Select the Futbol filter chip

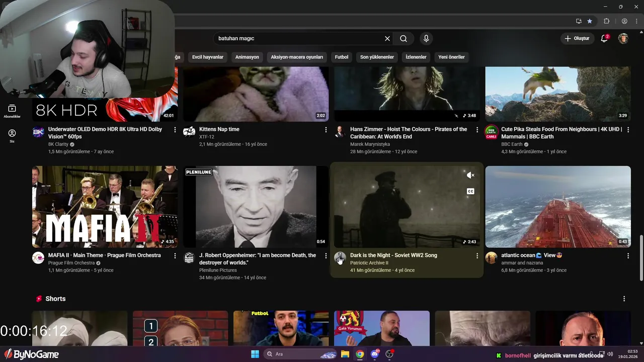click(x=342, y=57)
